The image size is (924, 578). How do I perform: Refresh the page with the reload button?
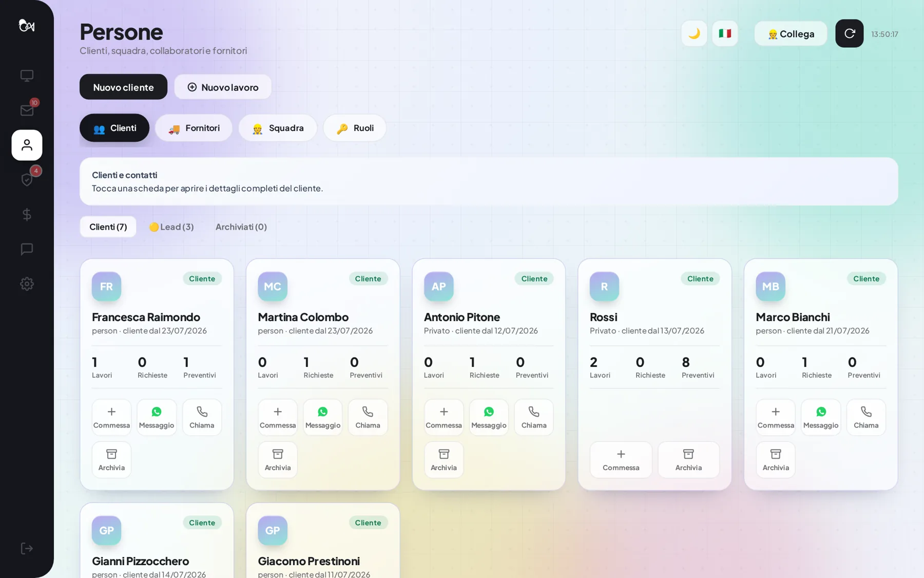(x=849, y=33)
